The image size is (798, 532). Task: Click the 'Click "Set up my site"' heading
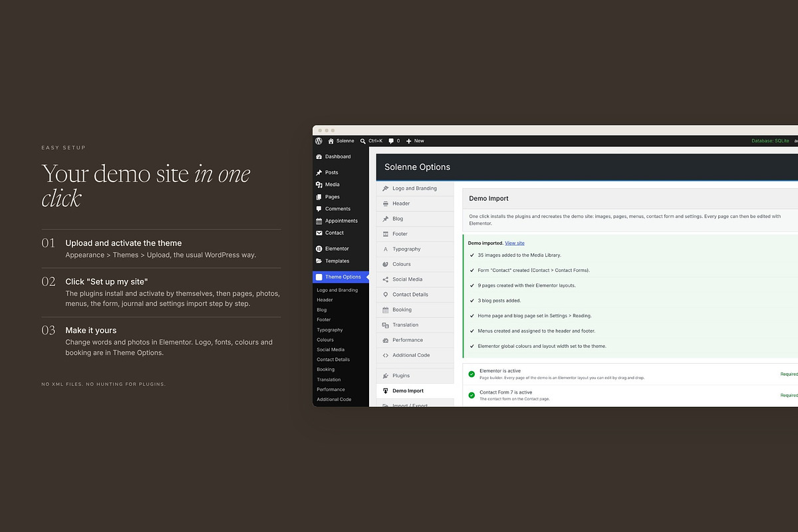106,282
